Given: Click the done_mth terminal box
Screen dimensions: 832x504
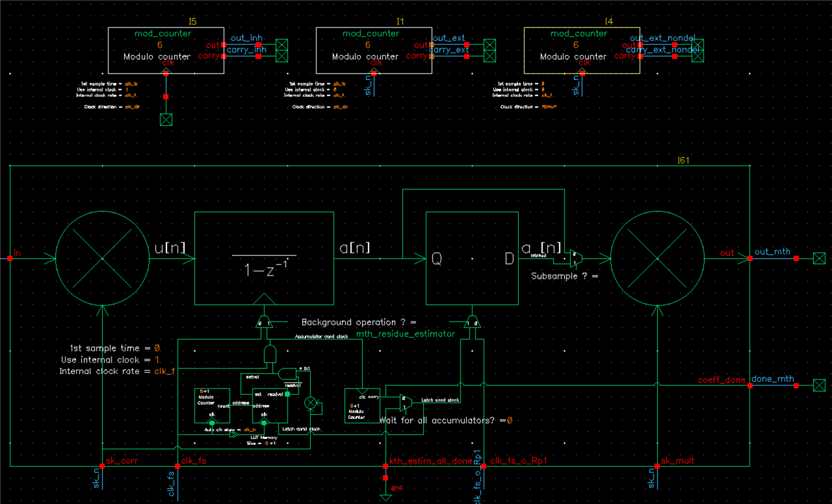Looking at the screenshot, I should tap(818, 386).
